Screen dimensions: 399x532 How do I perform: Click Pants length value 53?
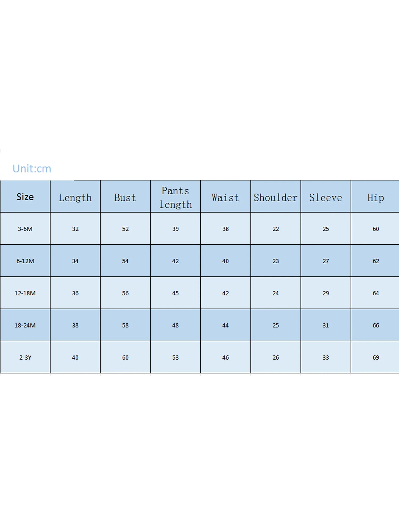point(175,358)
